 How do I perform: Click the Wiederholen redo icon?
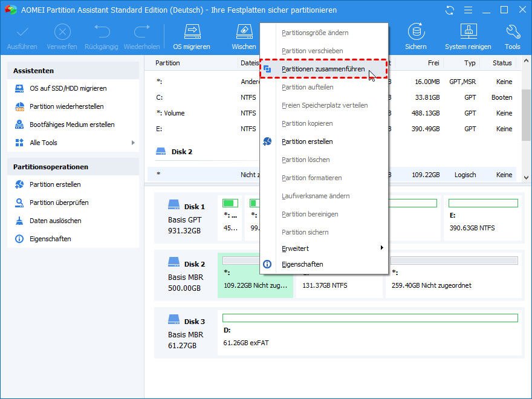(142, 32)
